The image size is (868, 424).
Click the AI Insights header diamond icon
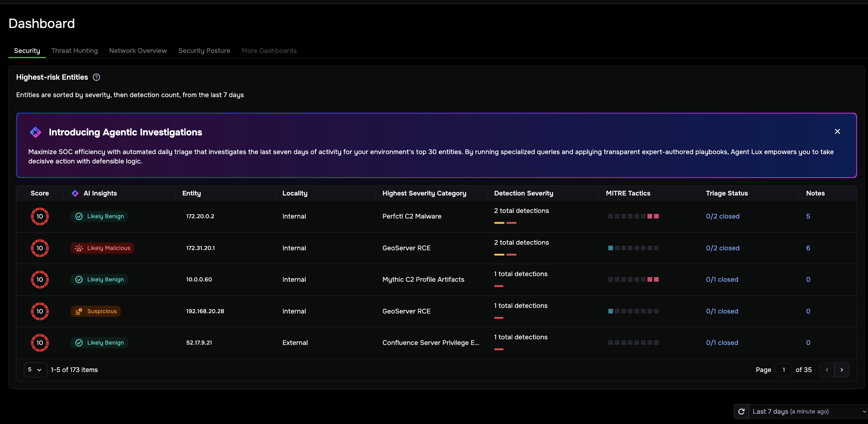tap(75, 193)
